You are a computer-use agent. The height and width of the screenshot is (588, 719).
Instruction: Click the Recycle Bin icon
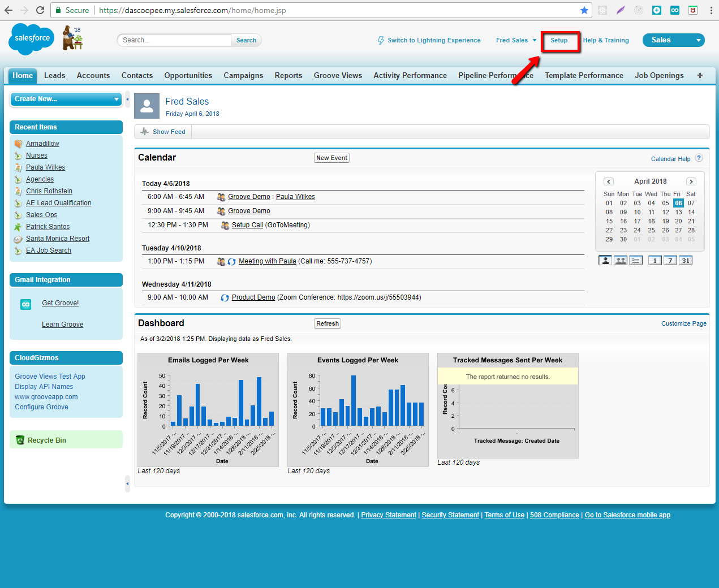coord(20,440)
